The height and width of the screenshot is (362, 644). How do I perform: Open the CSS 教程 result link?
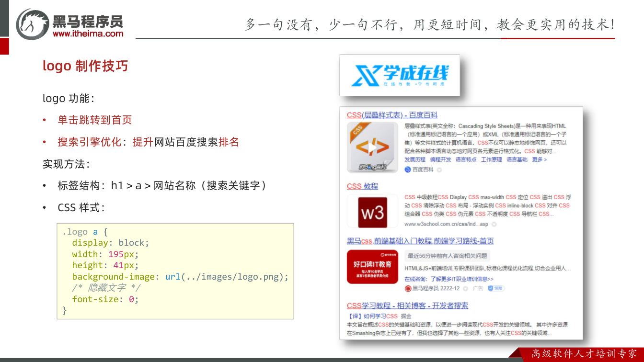coord(362,186)
